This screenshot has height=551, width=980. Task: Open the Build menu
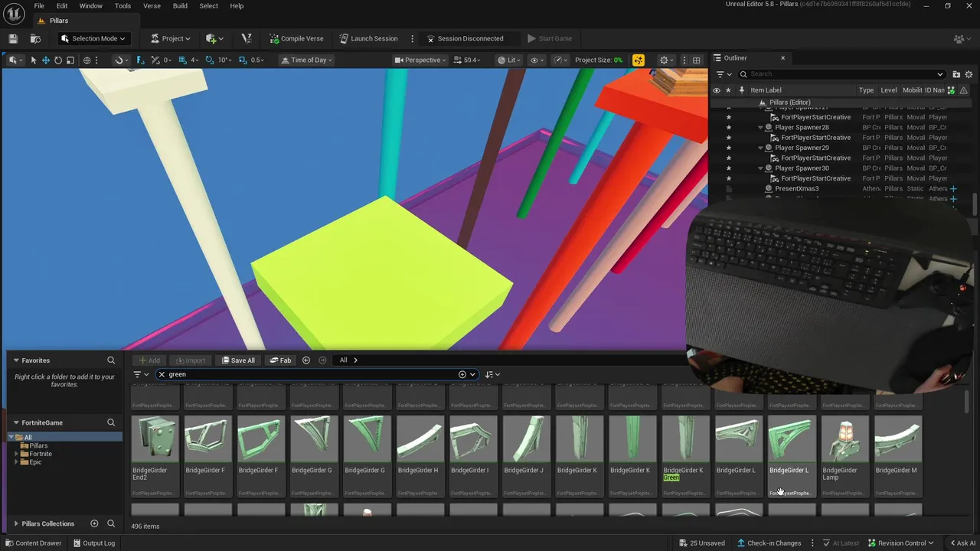[x=180, y=5]
